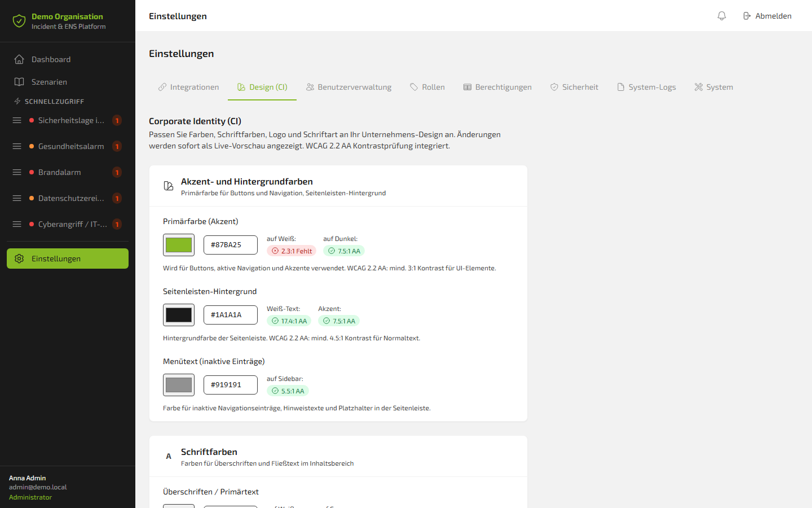Open the Einstellungen sidebar entry
The width and height of the screenshot is (812, 508).
click(68, 259)
